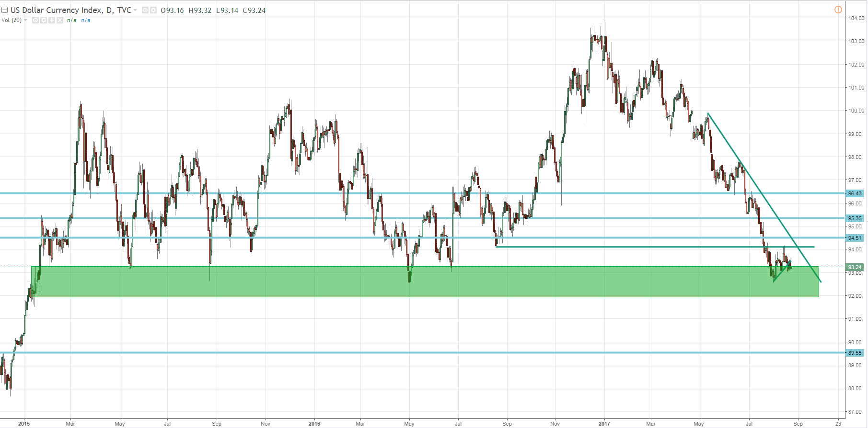This screenshot has height=428, width=868.
Task: Click the 87.00 price axis label
Action: [856, 412]
